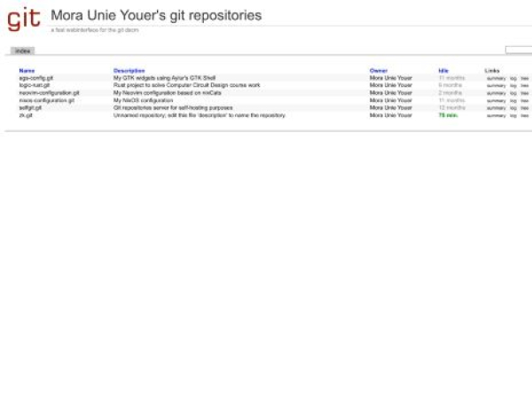This screenshot has height=399, width=532.
Task: Open the ags-config.git repository
Action: pos(36,78)
